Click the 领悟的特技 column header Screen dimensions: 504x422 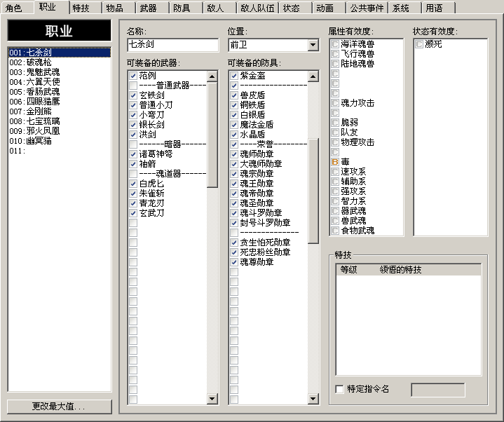coord(400,270)
